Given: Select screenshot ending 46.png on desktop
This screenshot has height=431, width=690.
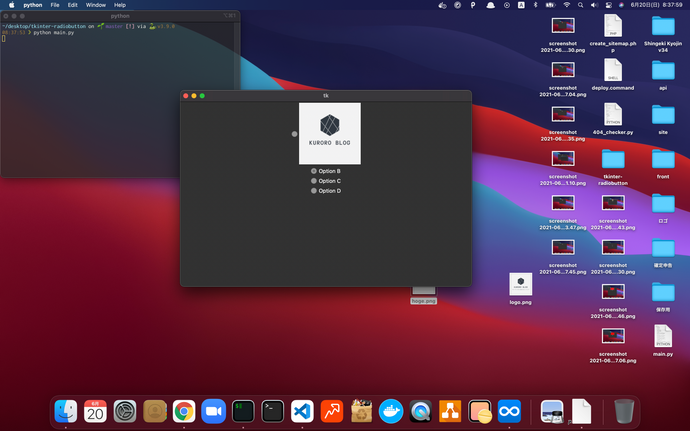Looking at the screenshot, I should [x=613, y=301].
